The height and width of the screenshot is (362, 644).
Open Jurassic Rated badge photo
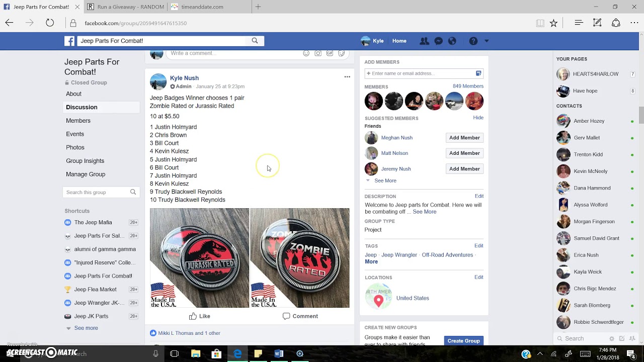click(x=199, y=258)
